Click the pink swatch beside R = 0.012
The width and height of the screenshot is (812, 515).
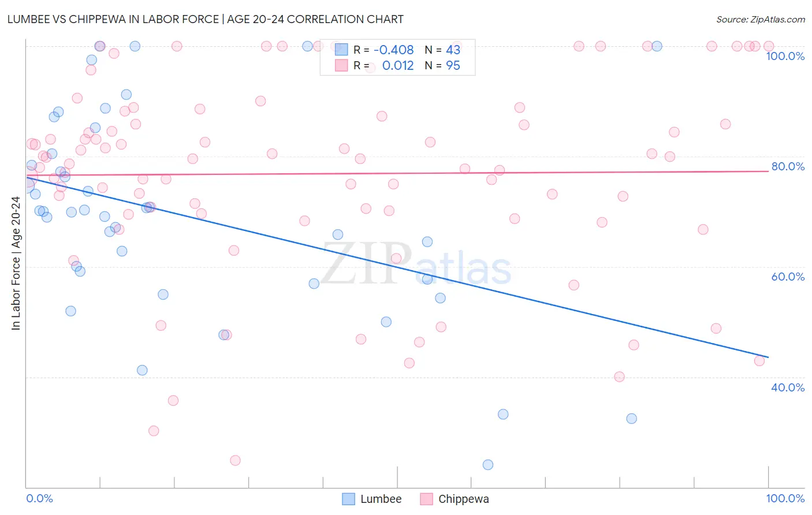(x=341, y=65)
